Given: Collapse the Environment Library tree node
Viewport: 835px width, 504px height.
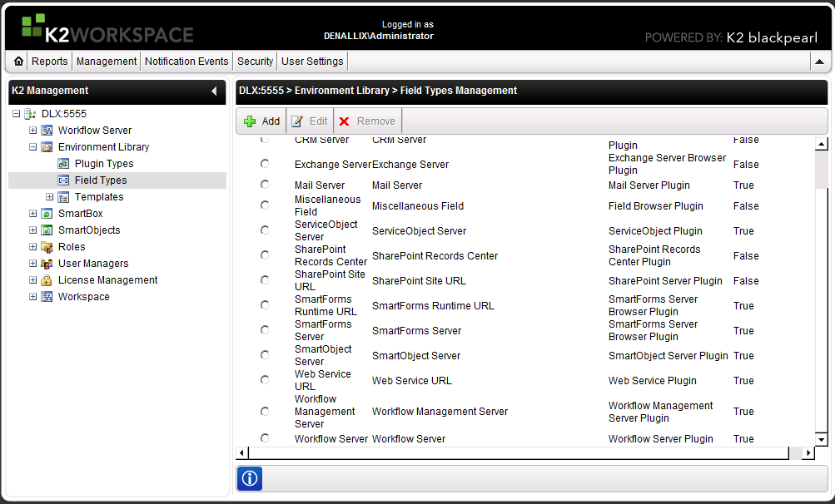Looking at the screenshot, I should tap(33, 147).
